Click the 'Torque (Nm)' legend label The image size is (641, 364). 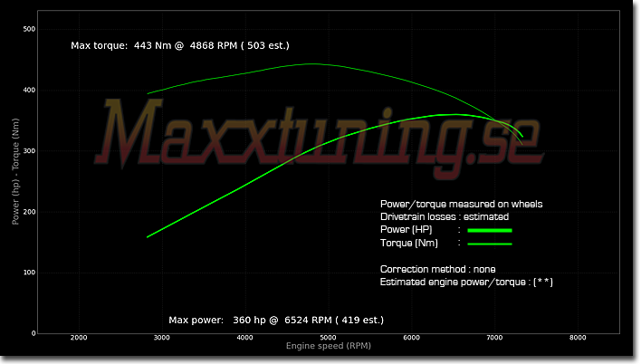tap(409, 243)
